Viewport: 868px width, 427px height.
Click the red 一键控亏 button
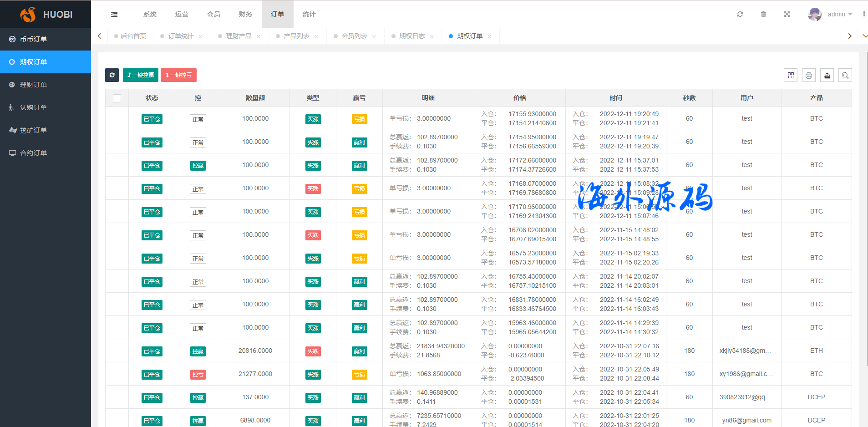(178, 75)
